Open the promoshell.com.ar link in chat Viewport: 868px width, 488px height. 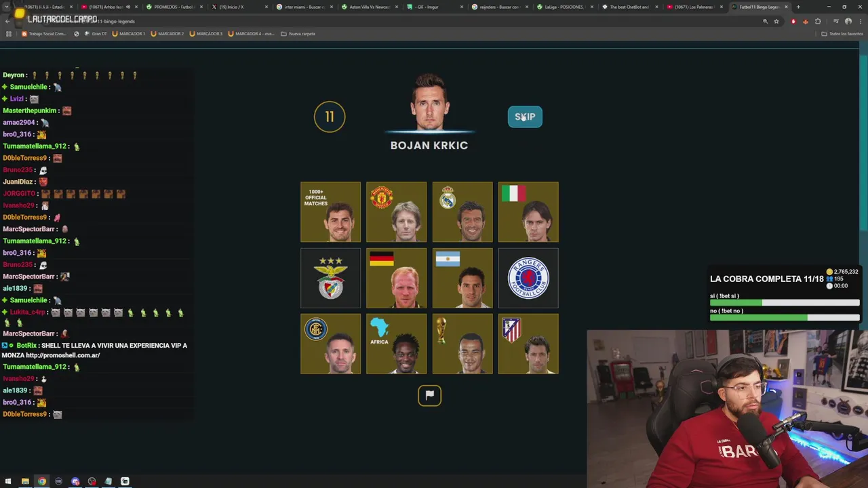(x=62, y=355)
